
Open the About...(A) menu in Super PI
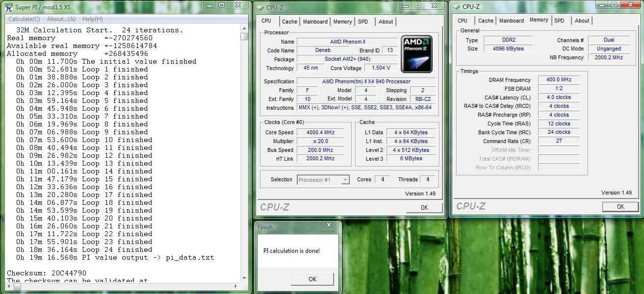[61, 19]
